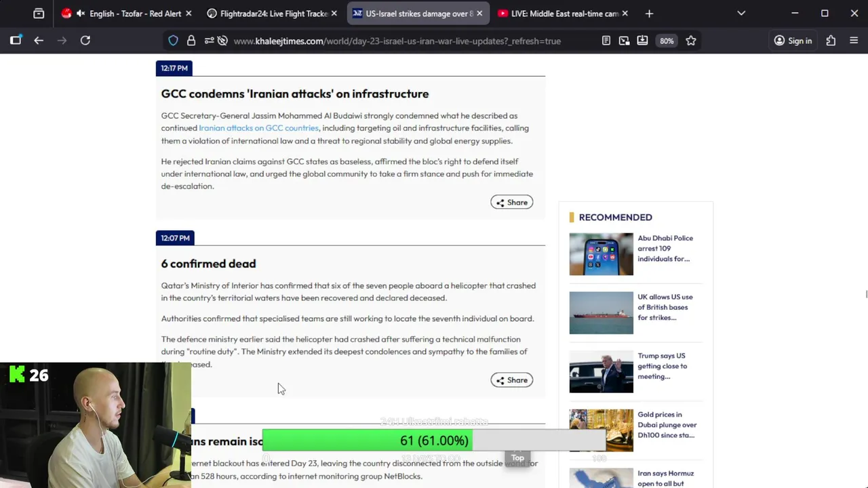868x488 pixels.
Task: Close the US-Israel strikes tab
Action: point(479,14)
